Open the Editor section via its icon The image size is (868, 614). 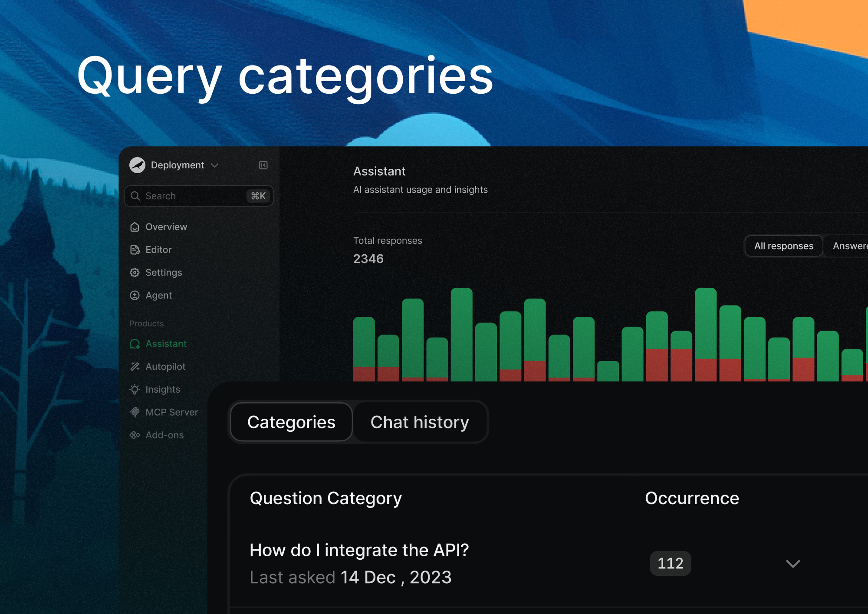(135, 250)
